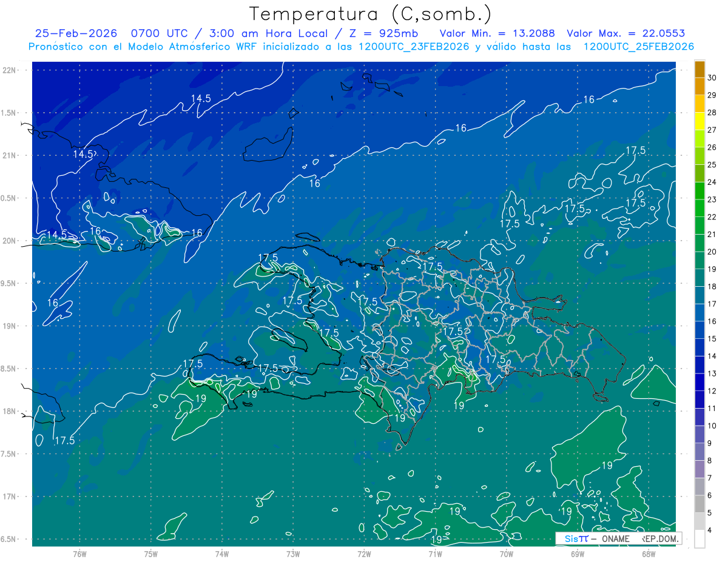Click the colorbar tick label "24"
The width and height of the screenshot is (728, 562).
pos(713,182)
